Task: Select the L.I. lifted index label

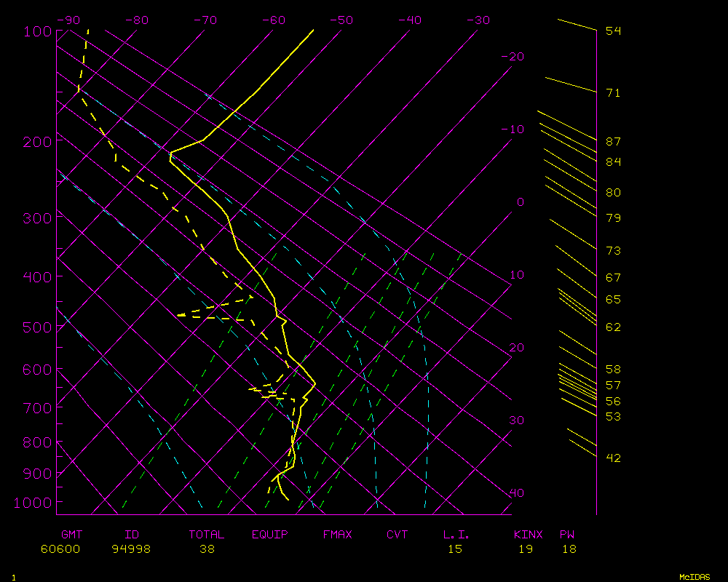Action: [456, 535]
